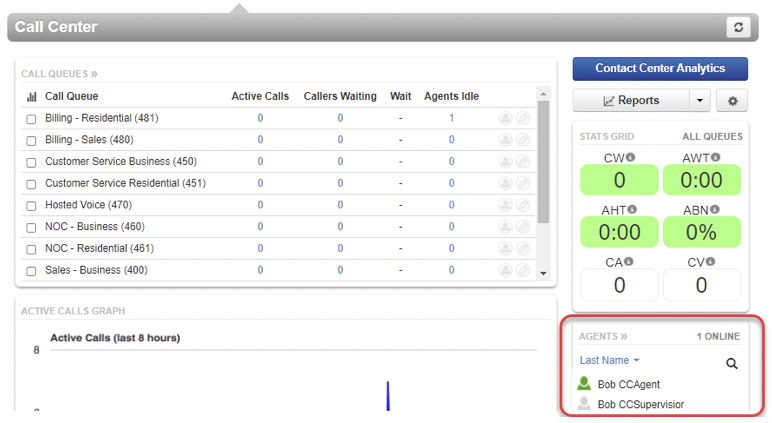This screenshot has height=423, width=772.
Task: Click the refresh icon in Call Center header
Action: coord(738,27)
